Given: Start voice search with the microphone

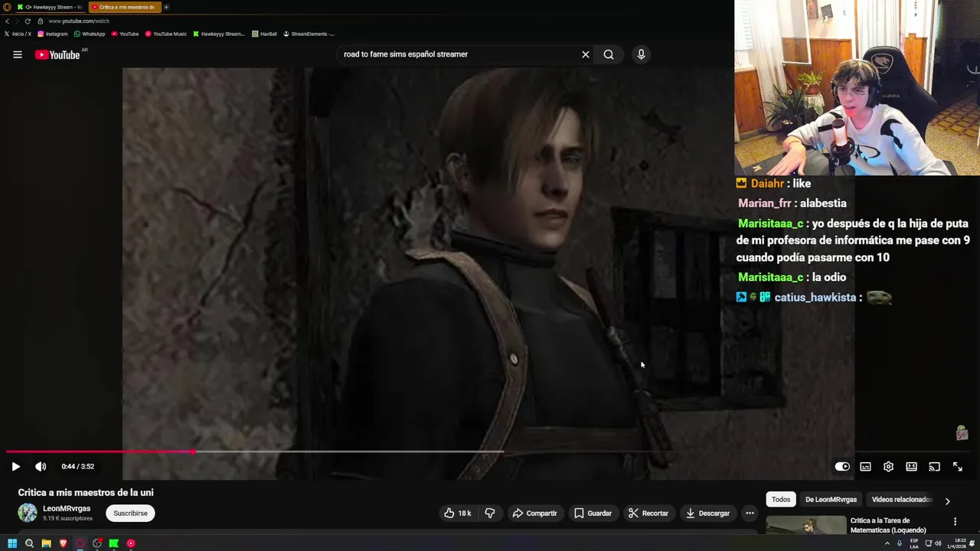Looking at the screenshot, I should [641, 54].
